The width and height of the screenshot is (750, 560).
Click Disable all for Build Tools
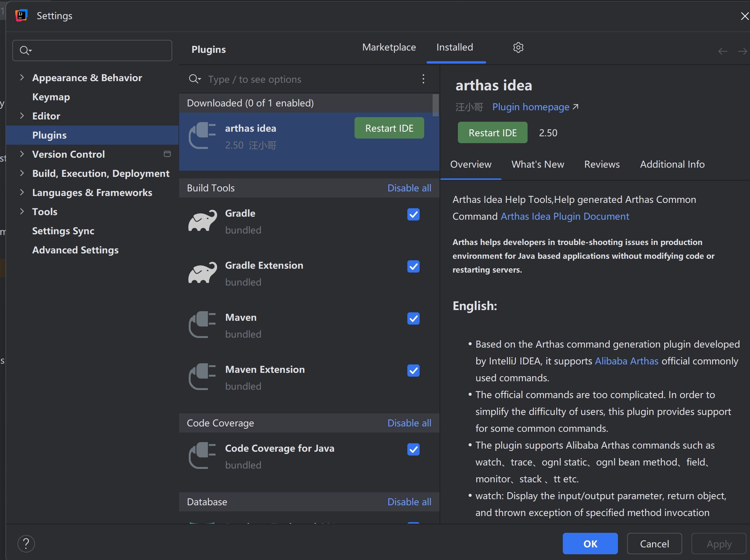409,188
